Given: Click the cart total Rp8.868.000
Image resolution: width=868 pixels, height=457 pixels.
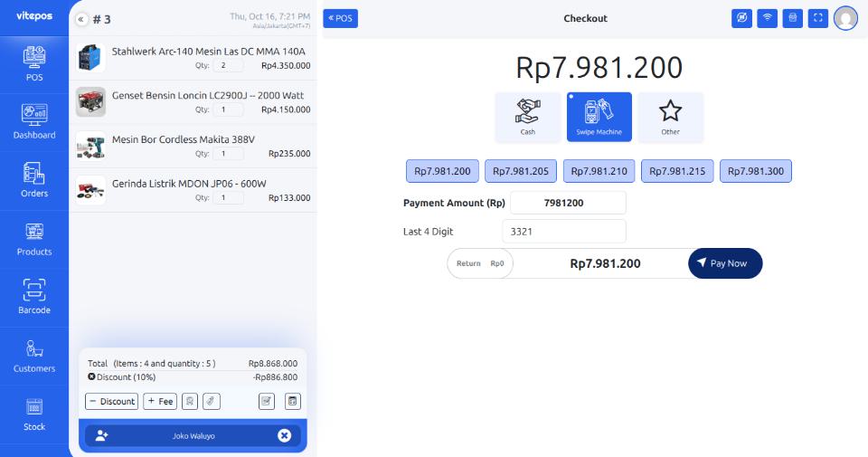Looking at the screenshot, I should tap(273, 364).
